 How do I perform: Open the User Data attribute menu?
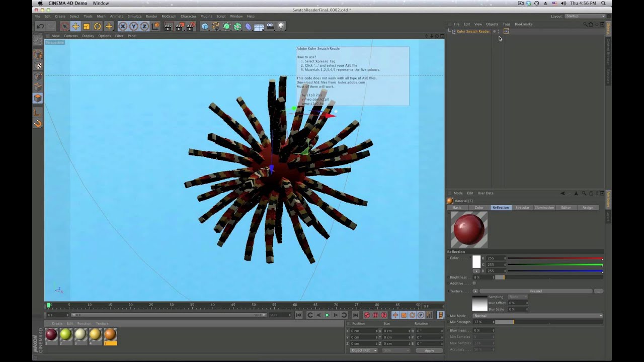click(486, 193)
